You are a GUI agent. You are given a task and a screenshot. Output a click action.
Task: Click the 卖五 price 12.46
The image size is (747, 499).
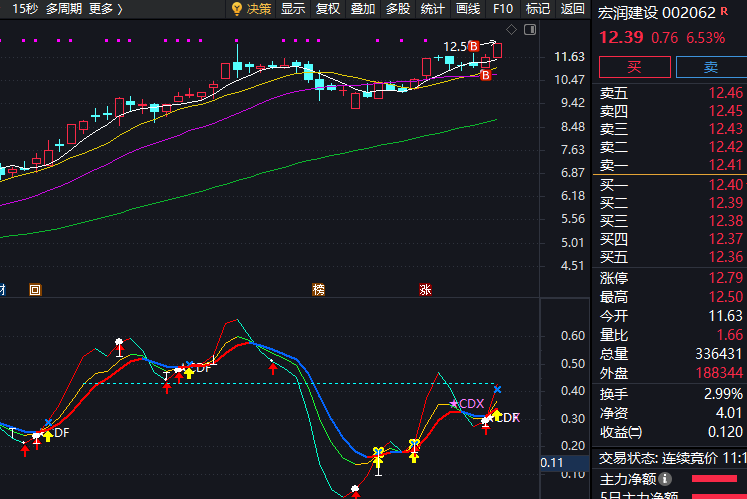pos(726,93)
